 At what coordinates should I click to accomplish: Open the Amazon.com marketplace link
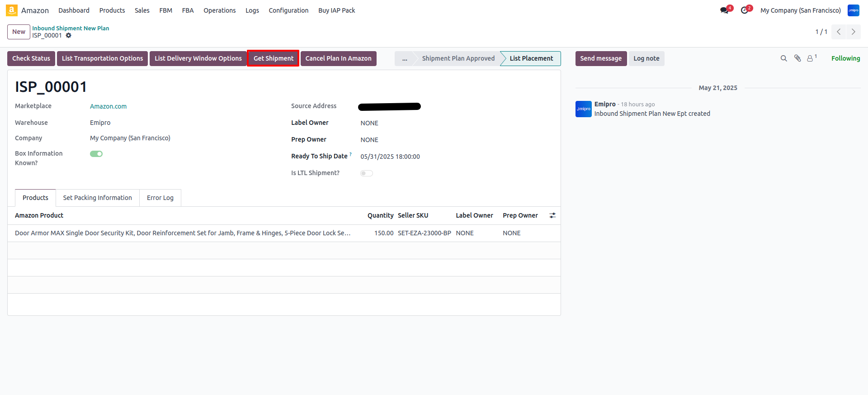coord(108,106)
